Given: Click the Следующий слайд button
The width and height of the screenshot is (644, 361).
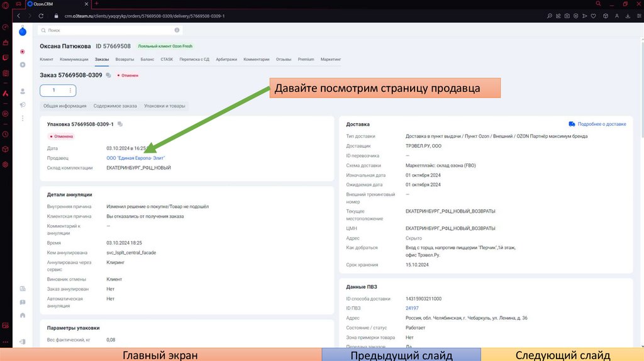Looking at the screenshot, I should tap(562, 355).
